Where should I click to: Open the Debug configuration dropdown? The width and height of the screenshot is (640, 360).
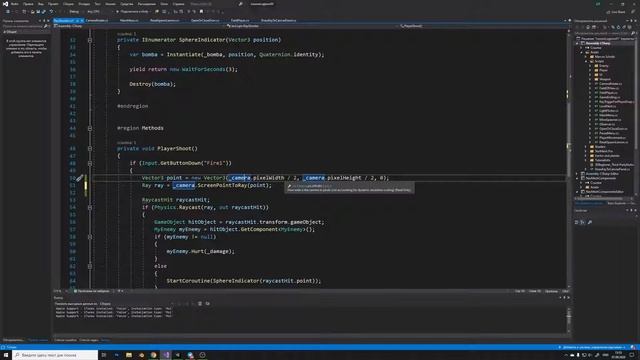[76, 12]
